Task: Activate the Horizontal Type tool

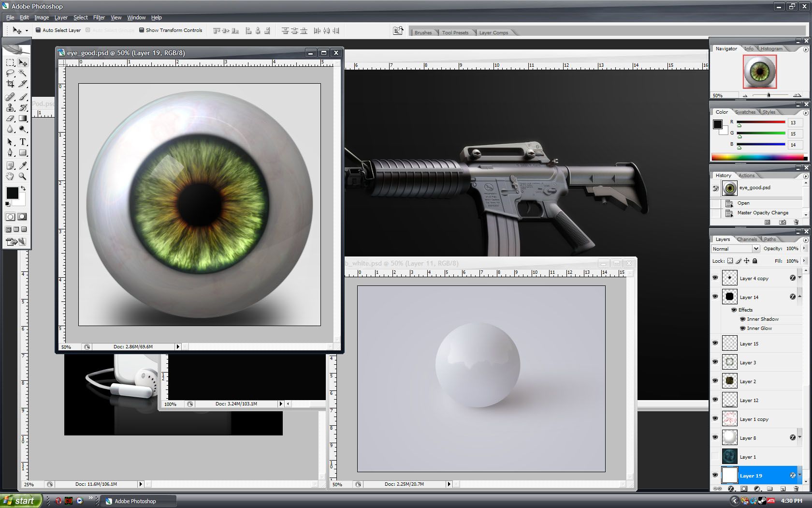Action: point(23,142)
